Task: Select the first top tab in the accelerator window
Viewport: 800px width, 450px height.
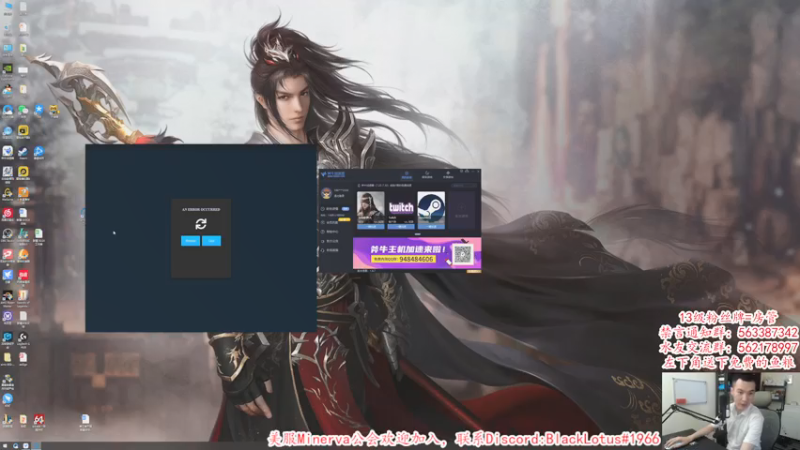Action: (x=407, y=175)
